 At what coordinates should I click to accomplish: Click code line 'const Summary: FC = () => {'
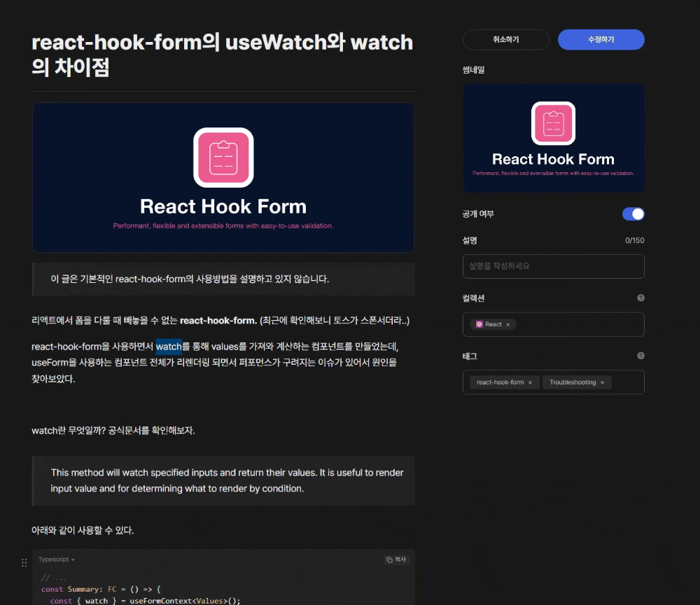coord(101,590)
